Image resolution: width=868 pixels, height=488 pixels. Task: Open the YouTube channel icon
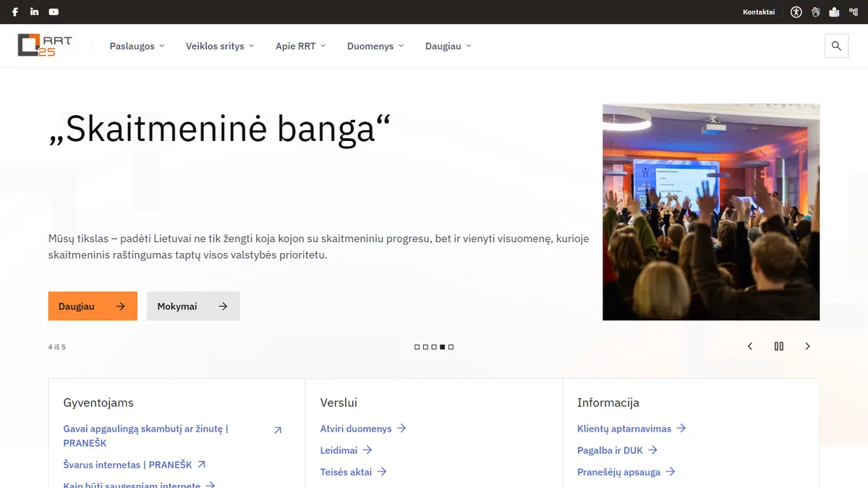tap(54, 12)
